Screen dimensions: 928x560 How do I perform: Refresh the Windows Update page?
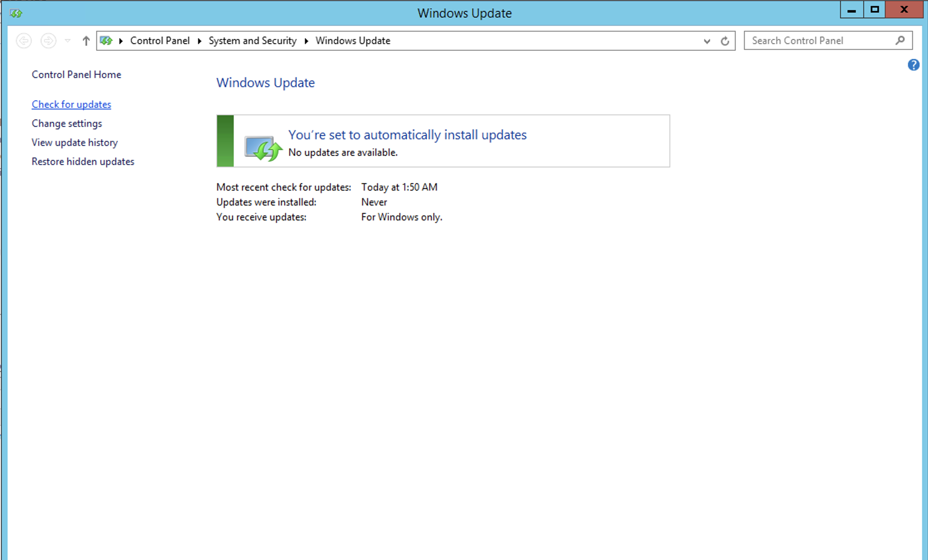(725, 41)
